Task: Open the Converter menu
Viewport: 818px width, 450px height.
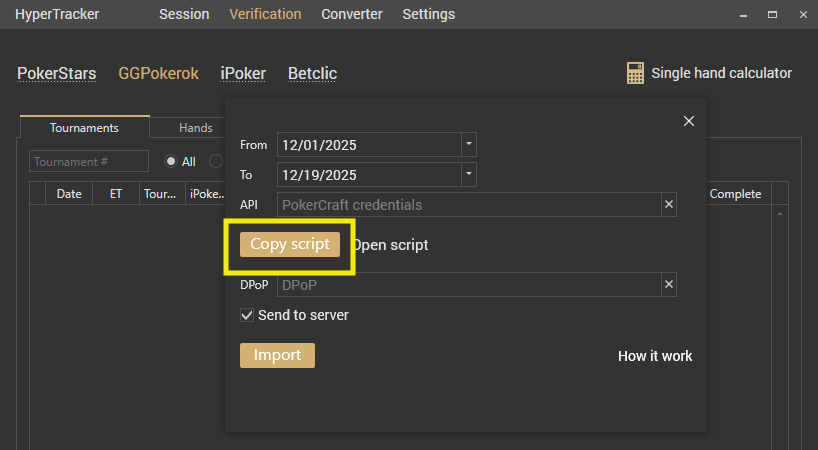Action: [x=351, y=14]
